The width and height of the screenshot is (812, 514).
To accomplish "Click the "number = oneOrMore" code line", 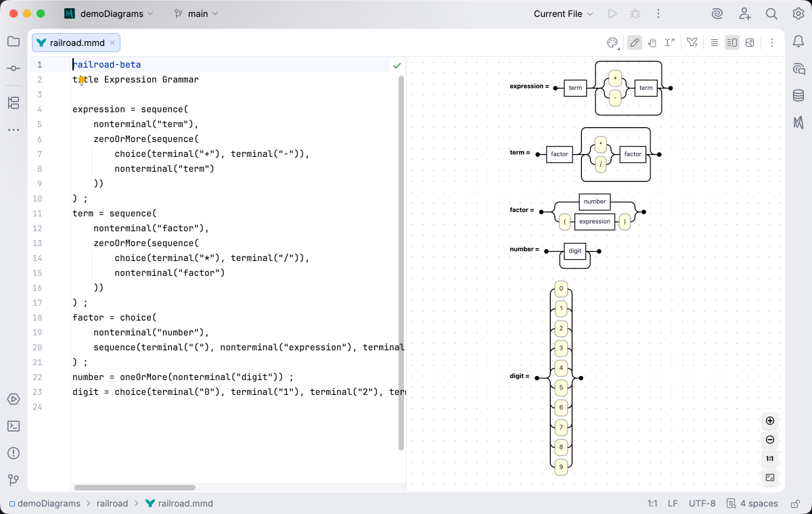I will click(x=183, y=377).
